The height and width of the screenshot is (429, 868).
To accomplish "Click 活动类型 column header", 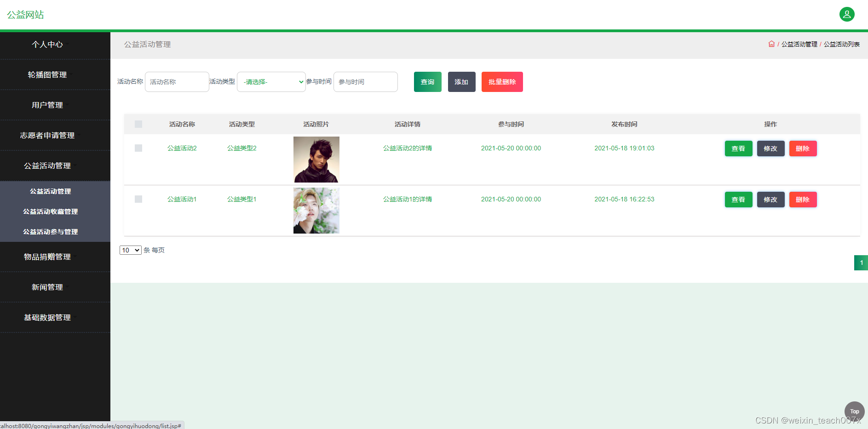I will pos(242,124).
